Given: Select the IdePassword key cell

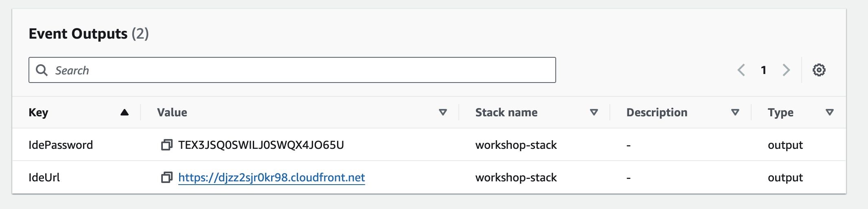Looking at the screenshot, I should pos(61,145).
